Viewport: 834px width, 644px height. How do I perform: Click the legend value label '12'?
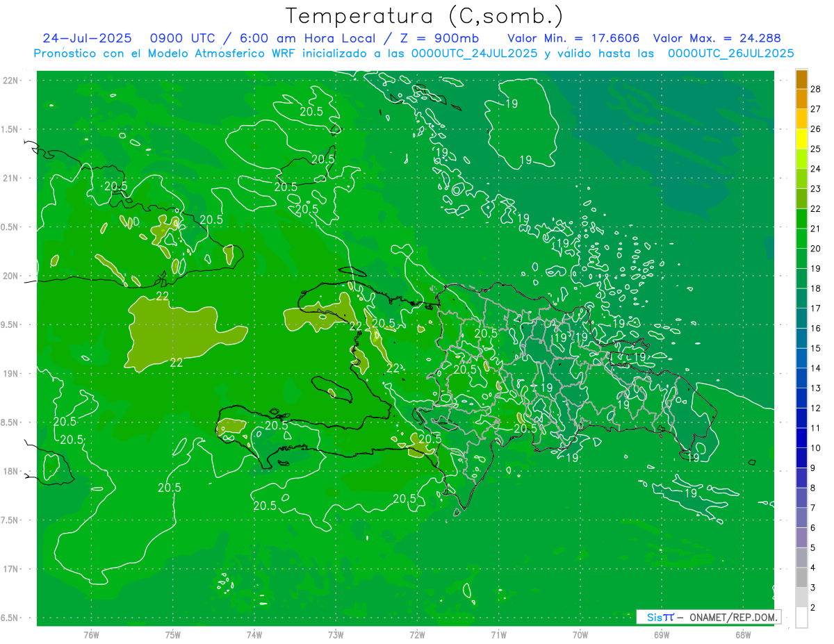coord(816,408)
